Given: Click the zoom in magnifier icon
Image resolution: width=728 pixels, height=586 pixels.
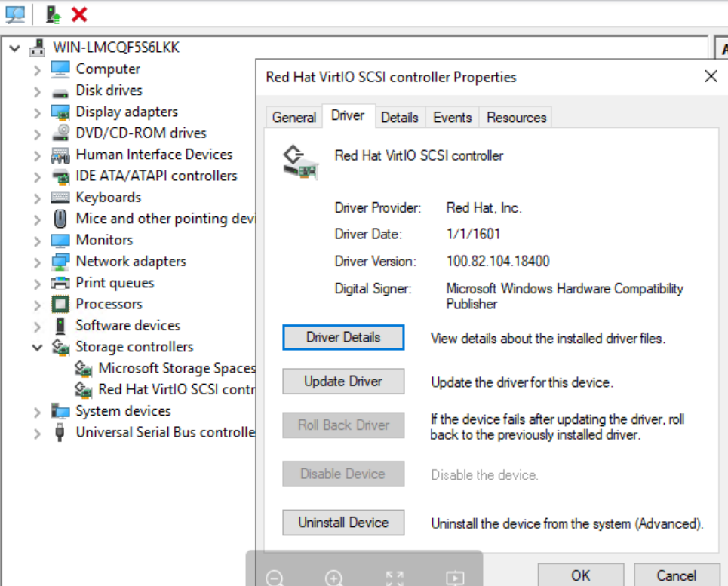Looking at the screenshot, I should pos(333,578).
